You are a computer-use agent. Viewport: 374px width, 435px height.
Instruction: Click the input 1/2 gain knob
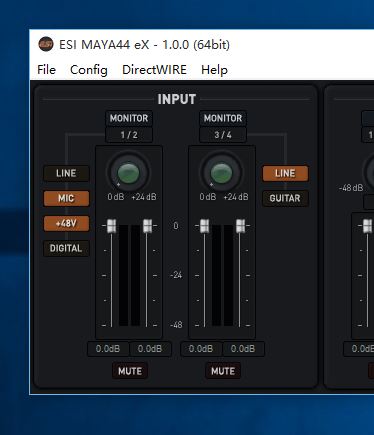tap(129, 173)
